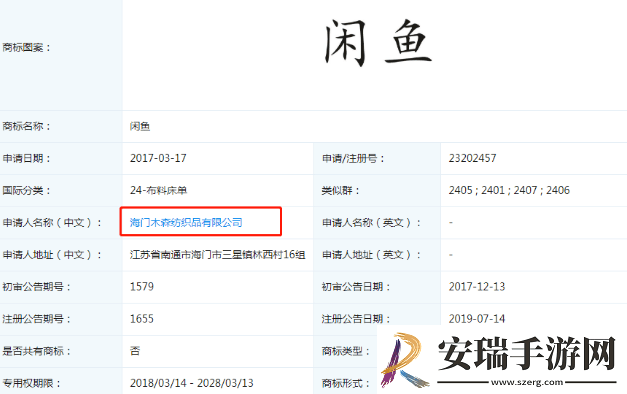Click the 初审公告期号 label
The image size is (627, 394).
click(37, 287)
